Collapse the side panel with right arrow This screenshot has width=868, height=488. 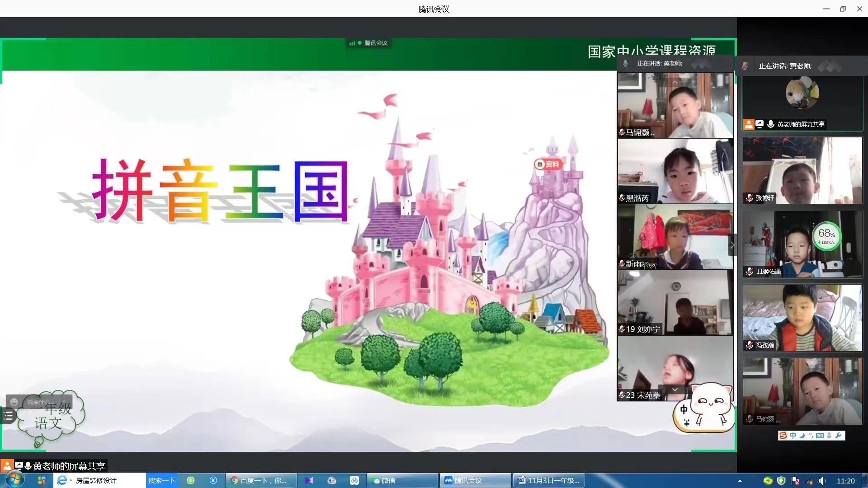pyautogui.click(x=732, y=245)
